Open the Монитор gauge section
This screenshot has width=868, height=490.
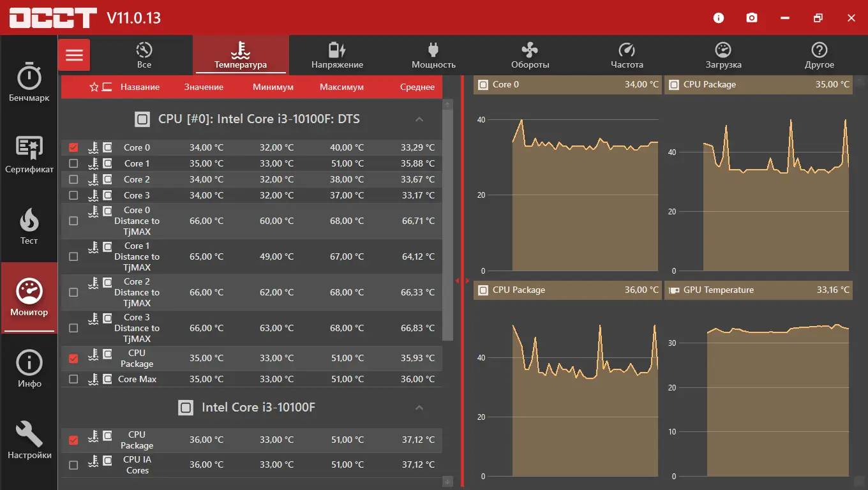point(29,297)
